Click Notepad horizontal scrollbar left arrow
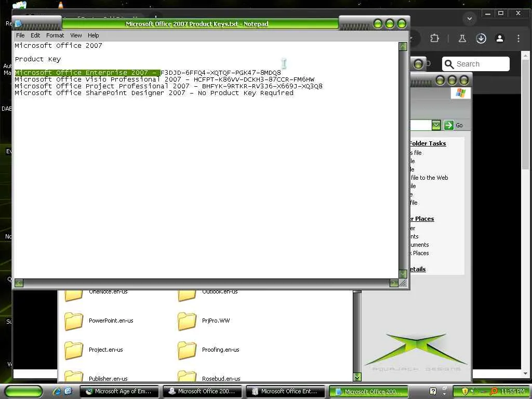The width and height of the screenshot is (532, 399). (x=19, y=283)
